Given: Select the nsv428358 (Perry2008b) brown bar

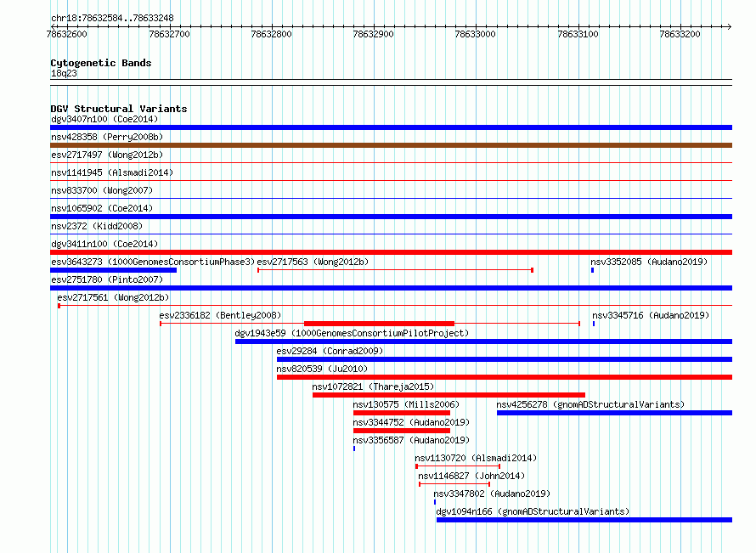Looking at the screenshot, I should click(x=391, y=145).
